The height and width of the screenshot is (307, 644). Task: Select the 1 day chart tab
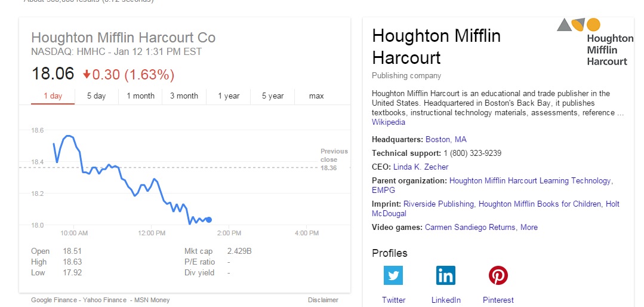[x=53, y=96]
